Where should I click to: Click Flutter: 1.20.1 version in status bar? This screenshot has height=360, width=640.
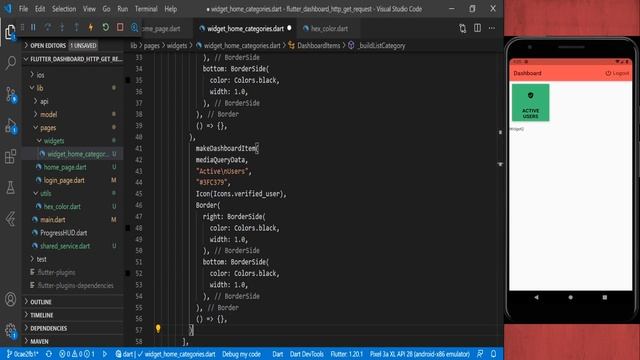coord(347,354)
